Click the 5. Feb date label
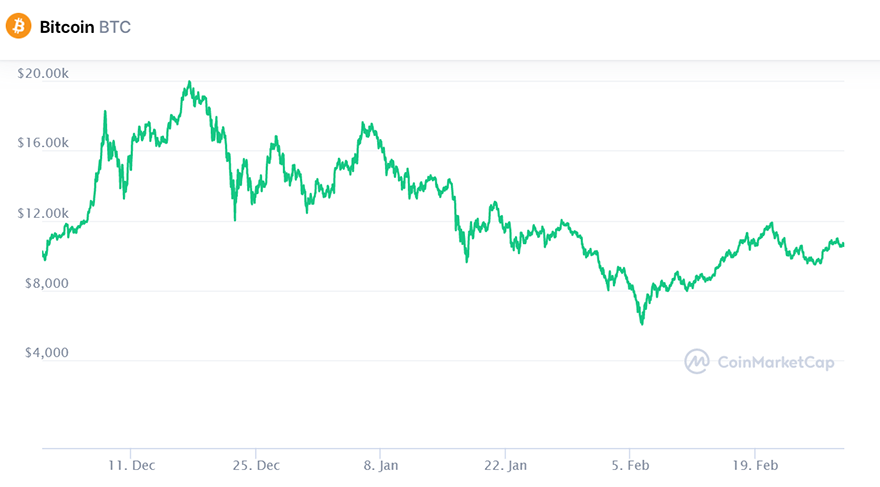 pyautogui.click(x=630, y=465)
